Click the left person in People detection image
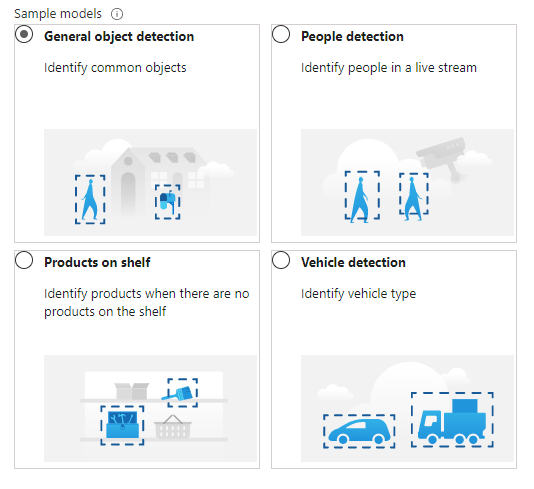This screenshot has height=489, width=534. pyautogui.click(x=361, y=200)
